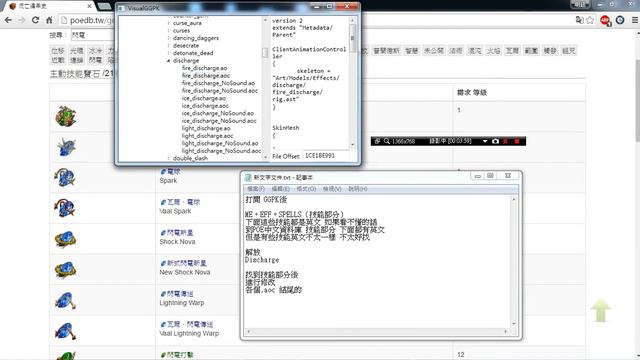Click the translate page icon in address bar
Screen dimensions: 640x360
pos(579,20)
